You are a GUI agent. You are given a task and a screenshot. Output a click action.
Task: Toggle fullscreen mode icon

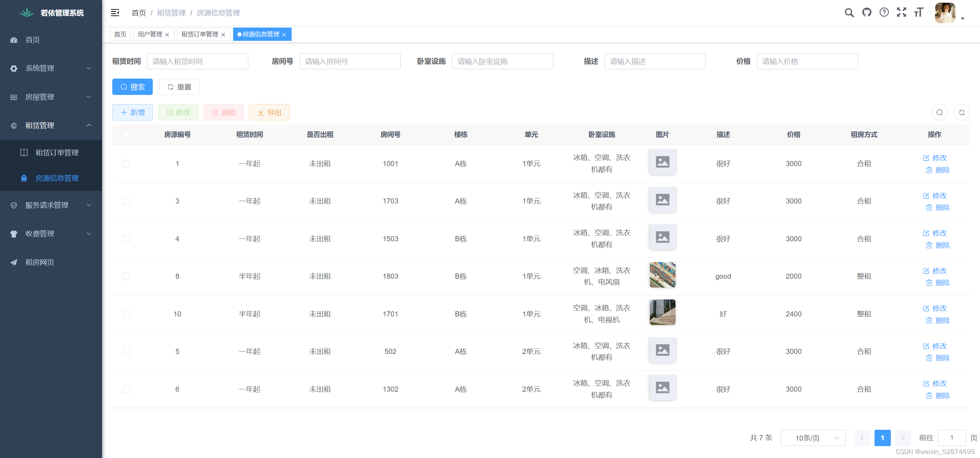[x=901, y=13]
